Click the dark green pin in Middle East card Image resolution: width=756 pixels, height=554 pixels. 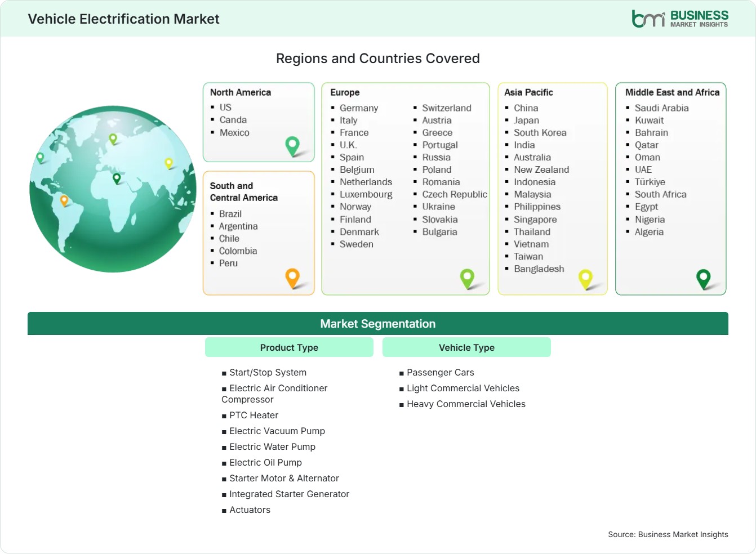(x=704, y=279)
